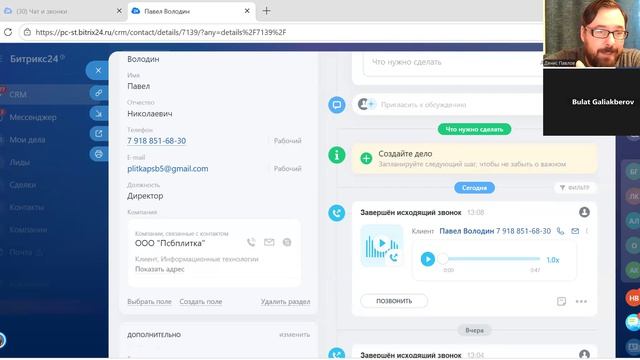640x360 pixels.
Task: Click the ПОЗВОНИТЬ button
Action: click(394, 301)
